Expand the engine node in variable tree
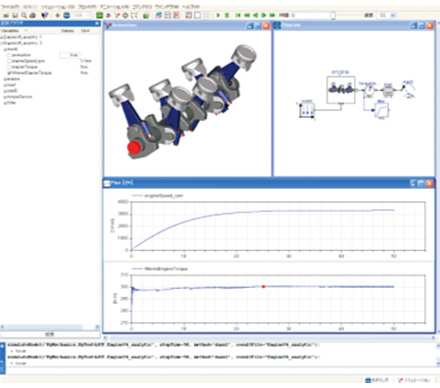The image size is (440, 388). tap(5, 79)
